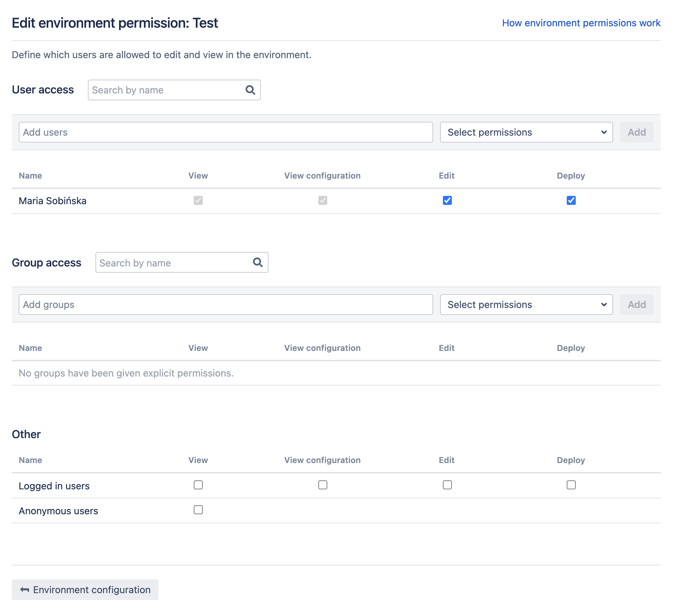
Task: Focus the Group access search by name field
Action: (x=182, y=262)
